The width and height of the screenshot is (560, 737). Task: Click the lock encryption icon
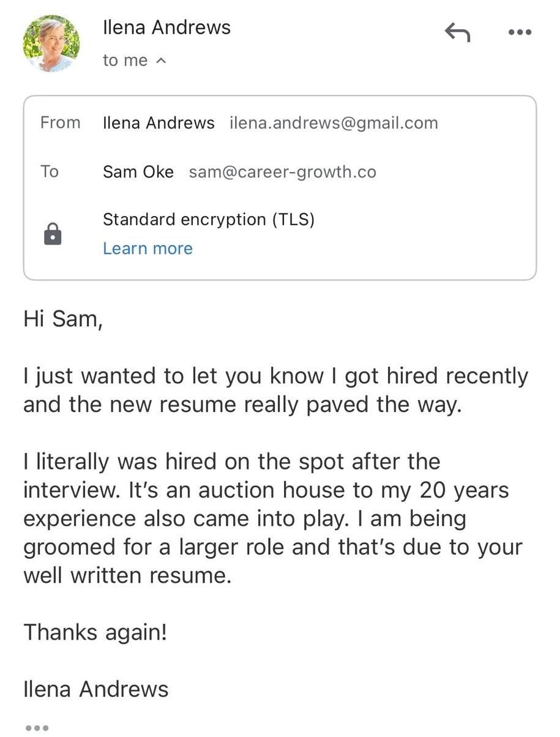[53, 234]
